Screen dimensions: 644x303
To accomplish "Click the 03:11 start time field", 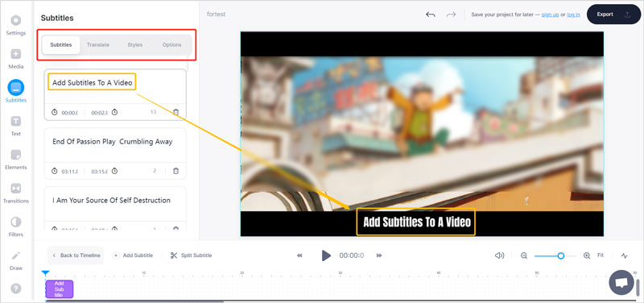I will (x=69, y=172).
